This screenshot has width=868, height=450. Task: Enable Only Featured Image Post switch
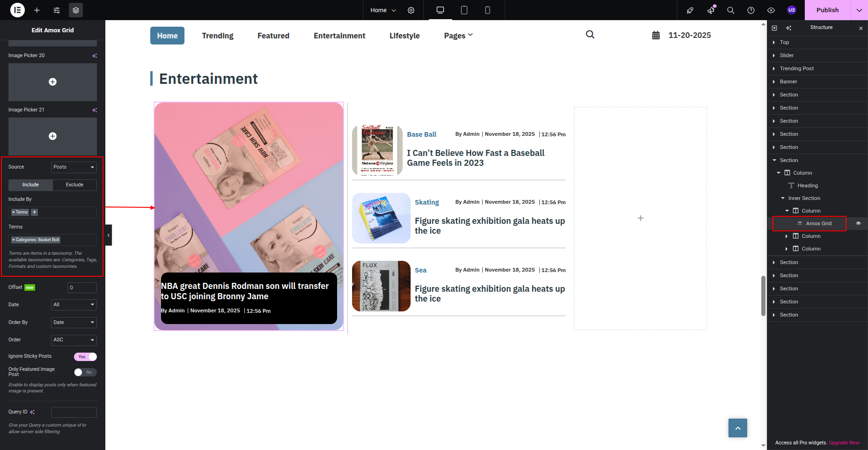(x=85, y=372)
